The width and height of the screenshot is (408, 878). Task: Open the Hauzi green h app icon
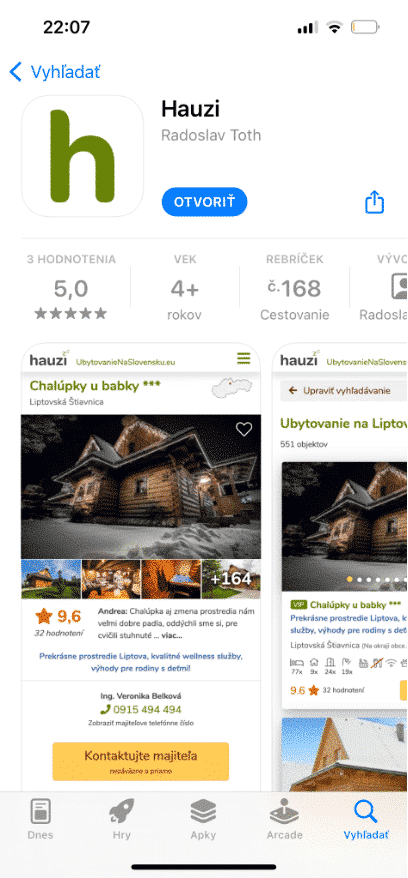point(82,156)
